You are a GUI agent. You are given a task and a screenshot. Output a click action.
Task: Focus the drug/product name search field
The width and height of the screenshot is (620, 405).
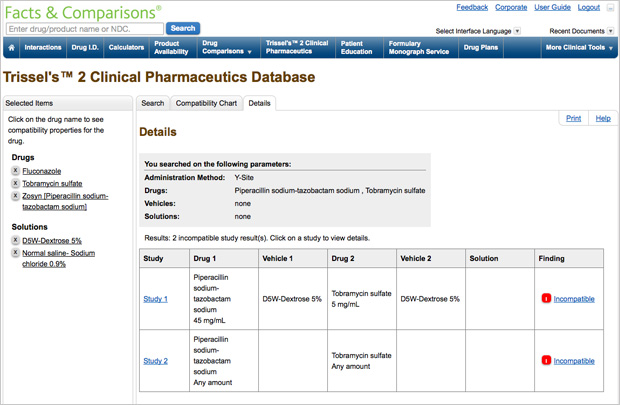(85, 29)
